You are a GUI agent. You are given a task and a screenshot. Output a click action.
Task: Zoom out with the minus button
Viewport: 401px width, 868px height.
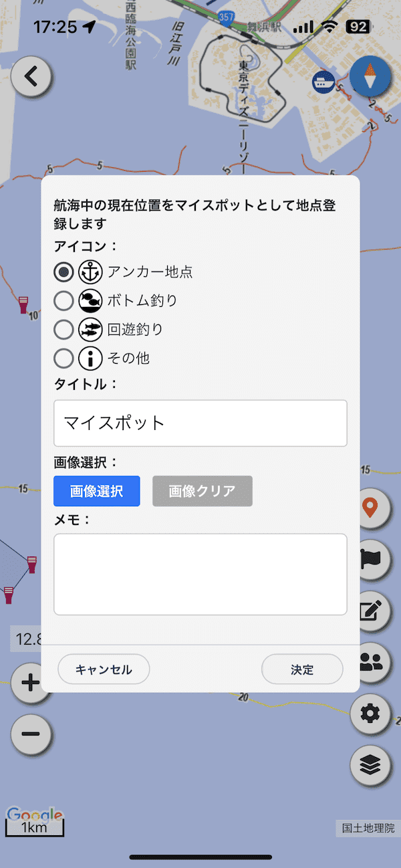31,734
